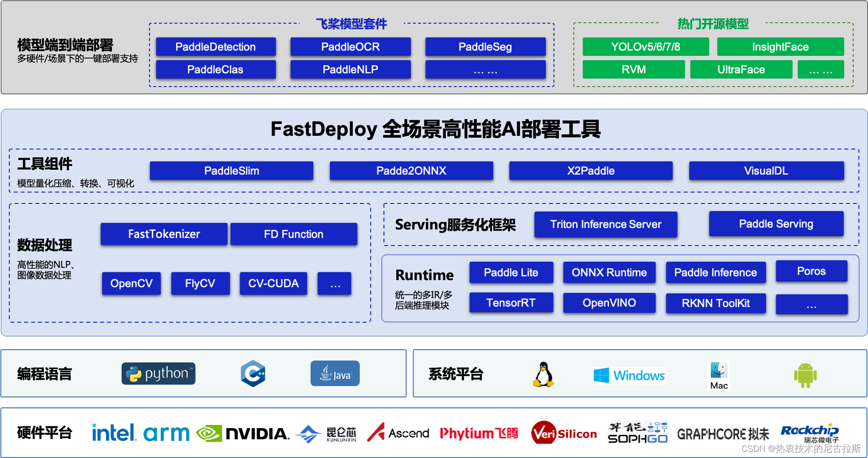
Task: Click the NVIDIA logo
Action: pyautogui.click(x=243, y=433)
